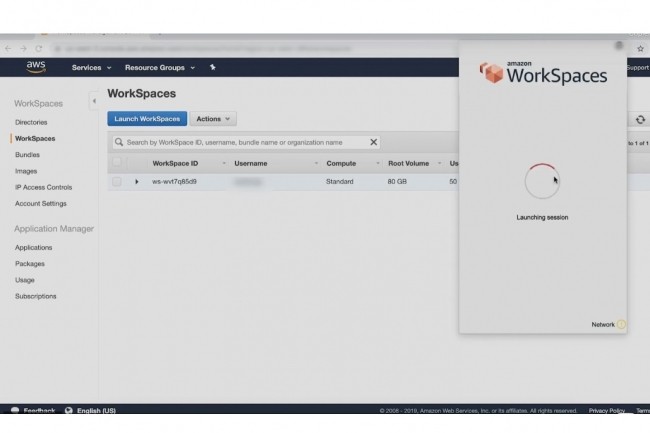Click the Launch WorkSpaces button
Image resolution: width=650 pixels, height=433 pixels.
[147, 119]
